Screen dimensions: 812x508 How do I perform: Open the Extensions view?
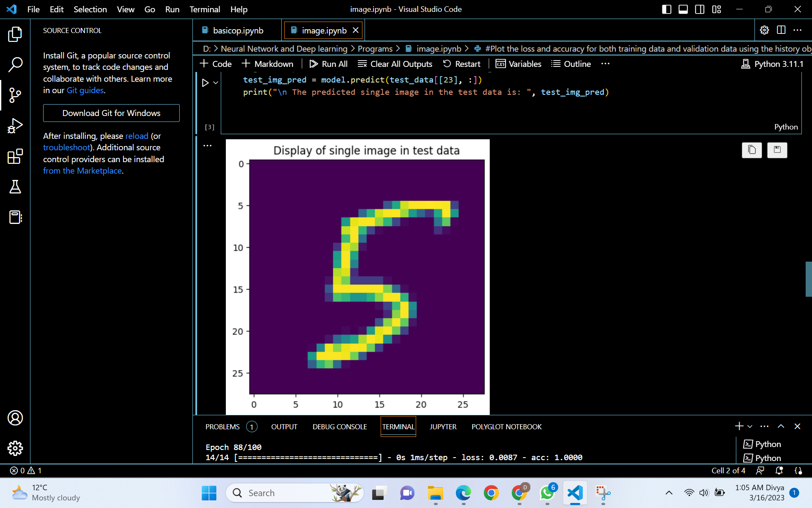click(15, 157)
